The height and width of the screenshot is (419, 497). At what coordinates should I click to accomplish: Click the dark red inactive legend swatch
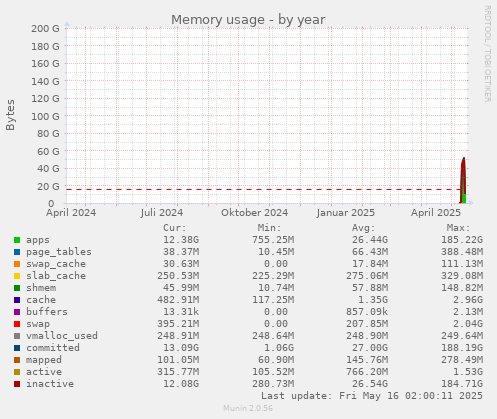coord(17,384)
